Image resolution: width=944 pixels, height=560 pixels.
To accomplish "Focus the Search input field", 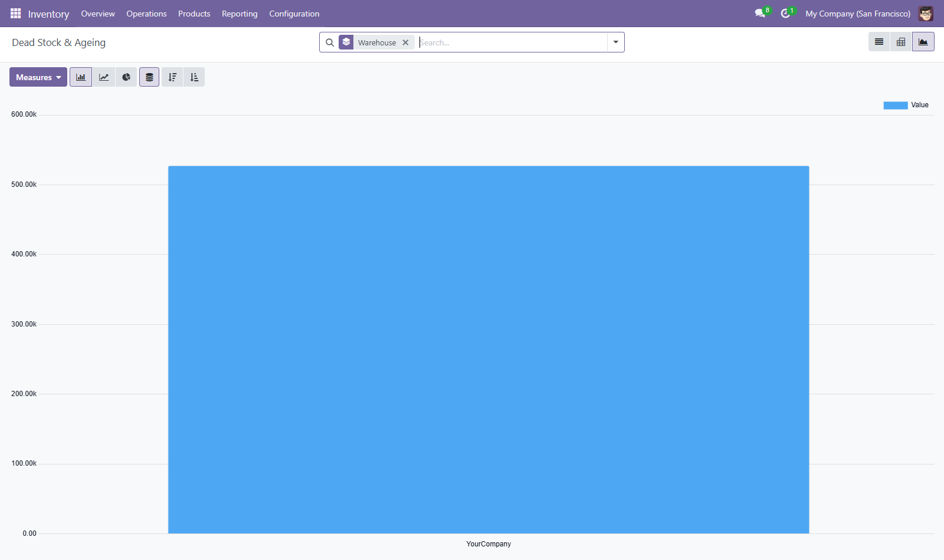I will (x=512, y=42).
